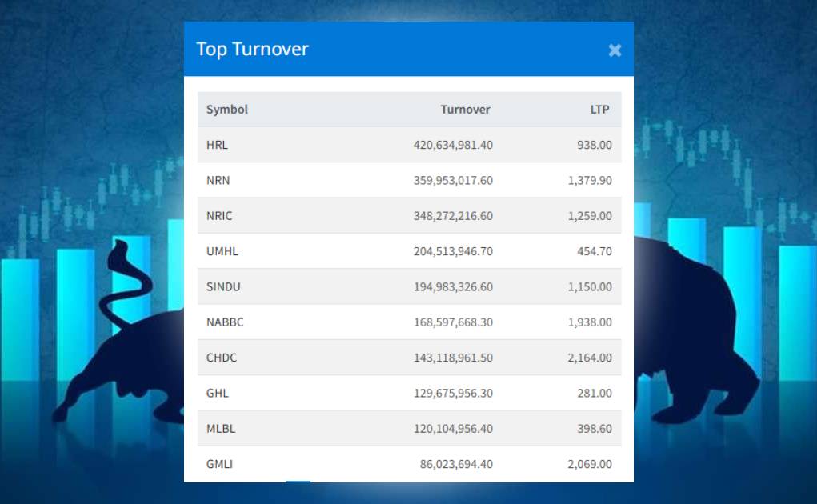Click turnover value 120,104,956.40
The height and width of the screenshot is (504, 817).
coord(453,429)
